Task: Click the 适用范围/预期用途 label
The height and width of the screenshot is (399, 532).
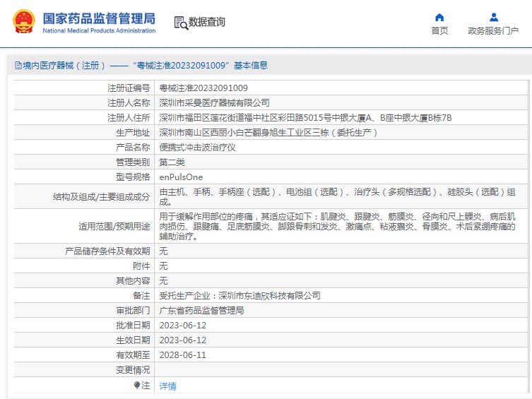Action: pos(114,226)
